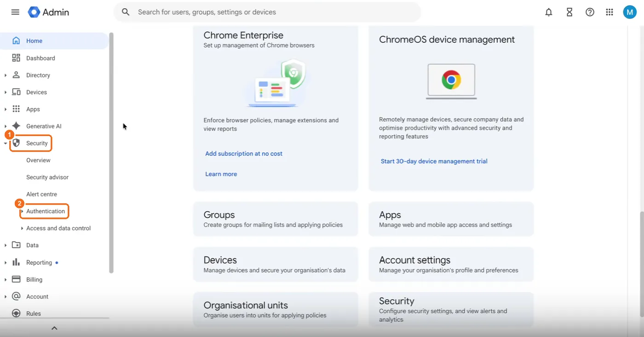Expand the Directory section arrow
644x337 pixels.
click(x=6, y=75)
